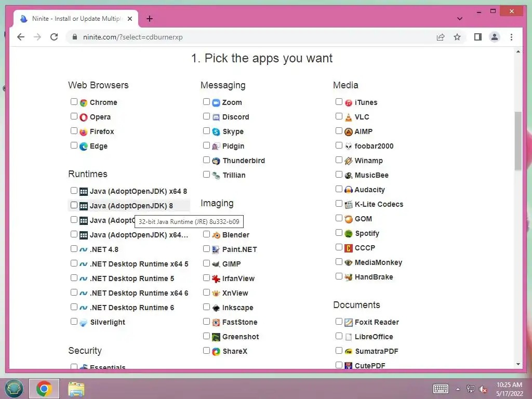Enable the LibreOffice checkbox

pyautogui.click(x=339, y=336)
